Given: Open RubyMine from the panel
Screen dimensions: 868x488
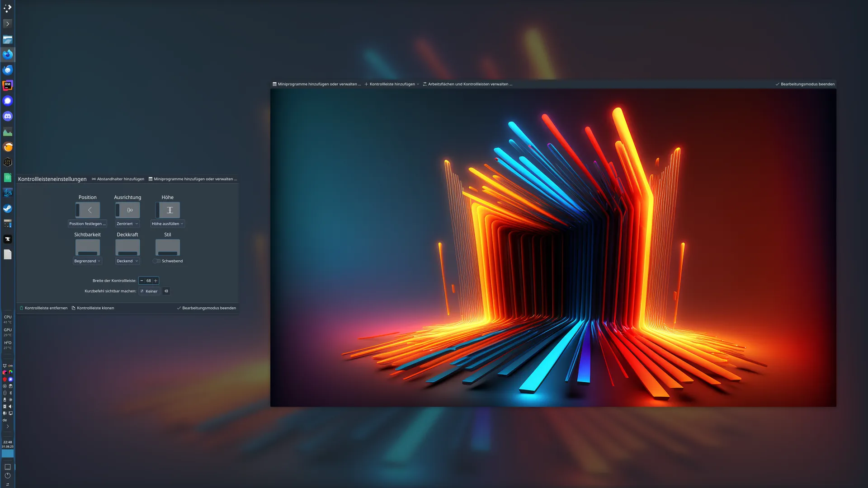Looking at the screenshot, I should point(8,85).
